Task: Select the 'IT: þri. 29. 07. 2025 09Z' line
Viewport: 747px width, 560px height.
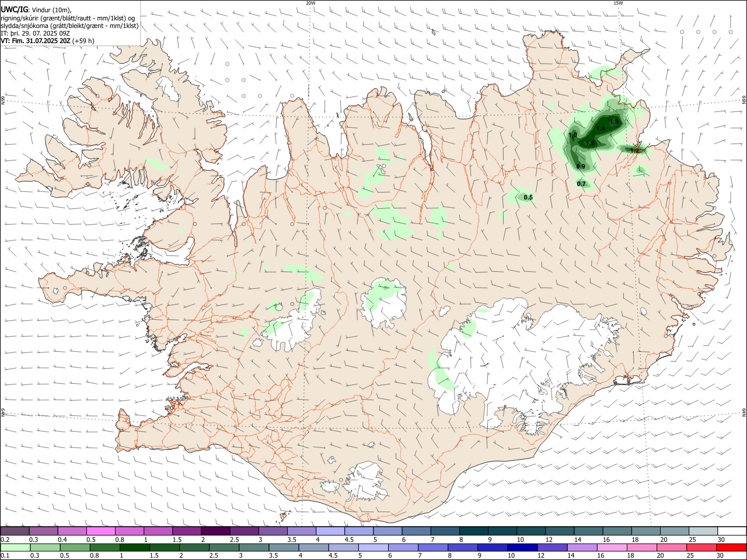Action: coord(36,33)
